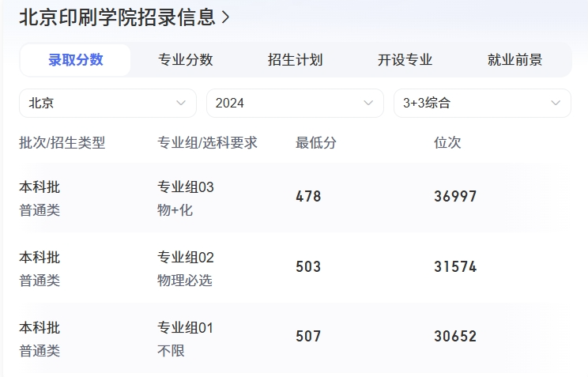Go to the 开设专业 tab
Screen dimensions: 588x377
[x=405, y=60]
